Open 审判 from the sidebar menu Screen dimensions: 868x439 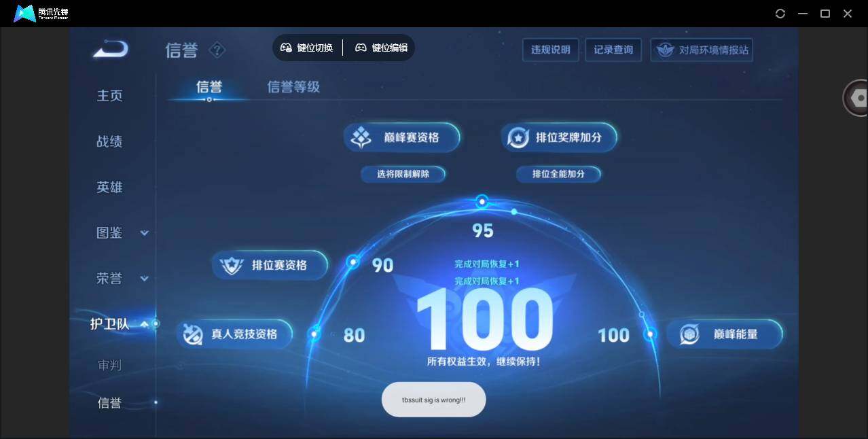click(x=109, y=366)
